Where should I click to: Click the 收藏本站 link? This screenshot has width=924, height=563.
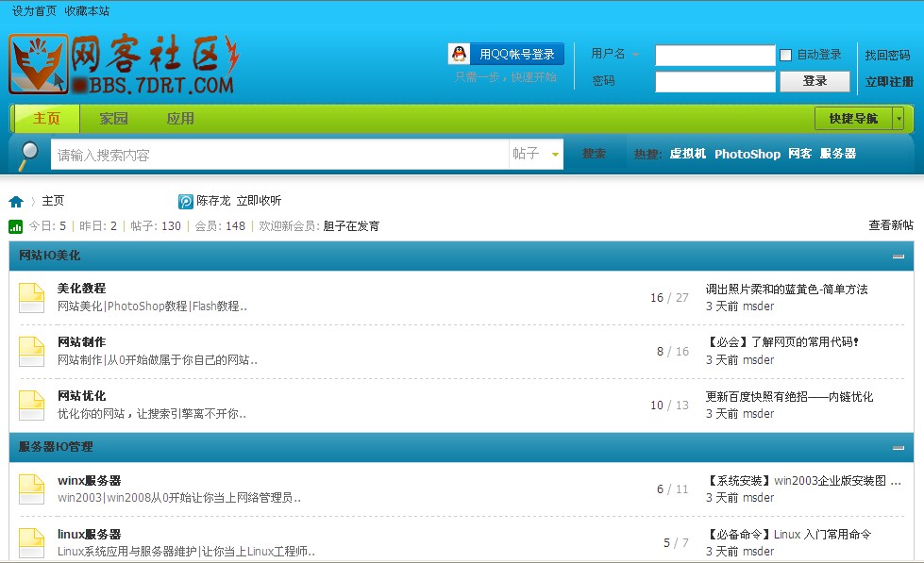pyautogui.click(x=87, y=11)
